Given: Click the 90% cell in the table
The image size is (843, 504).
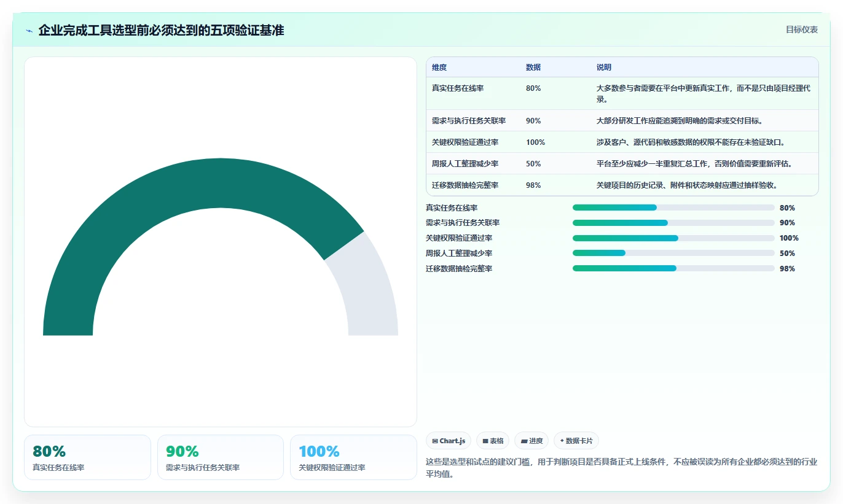Looking at the screenshot, I should (533, 121).
